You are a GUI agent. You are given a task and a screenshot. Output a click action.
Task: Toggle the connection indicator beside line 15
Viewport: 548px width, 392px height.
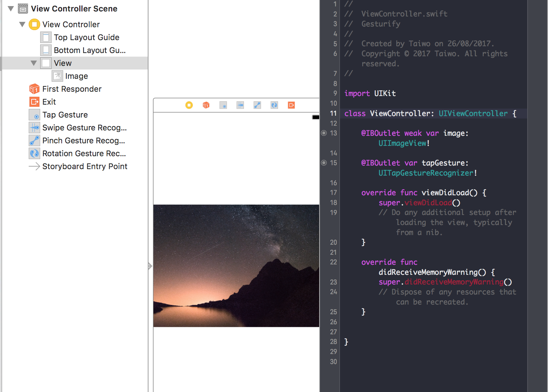(324, 163)
